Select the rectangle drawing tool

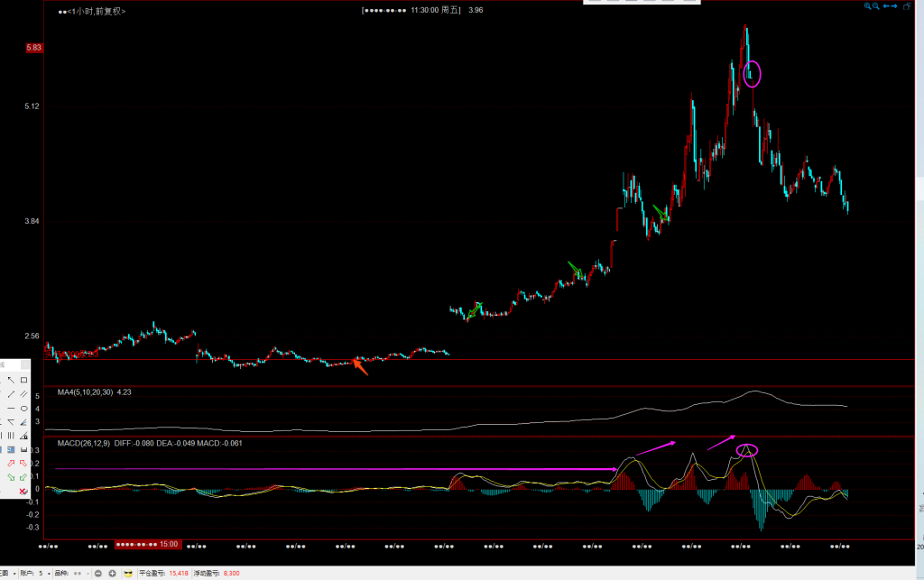point(23,380)
